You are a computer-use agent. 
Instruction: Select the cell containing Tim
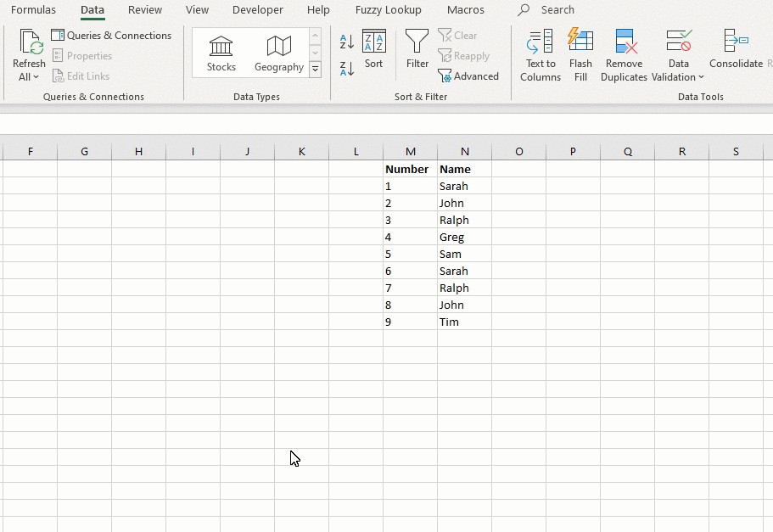click(464, 322)
